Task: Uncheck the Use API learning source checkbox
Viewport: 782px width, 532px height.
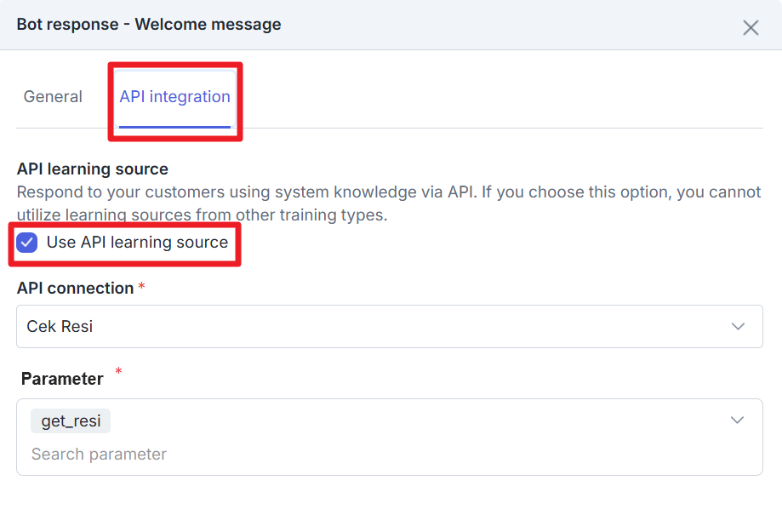Action: pos(28,243)
